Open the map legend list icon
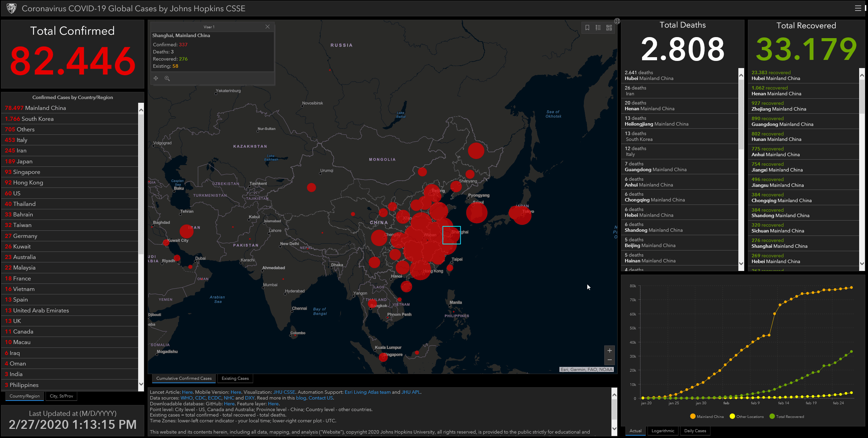Viewport: 868px width, 438px height. (598, 28)
